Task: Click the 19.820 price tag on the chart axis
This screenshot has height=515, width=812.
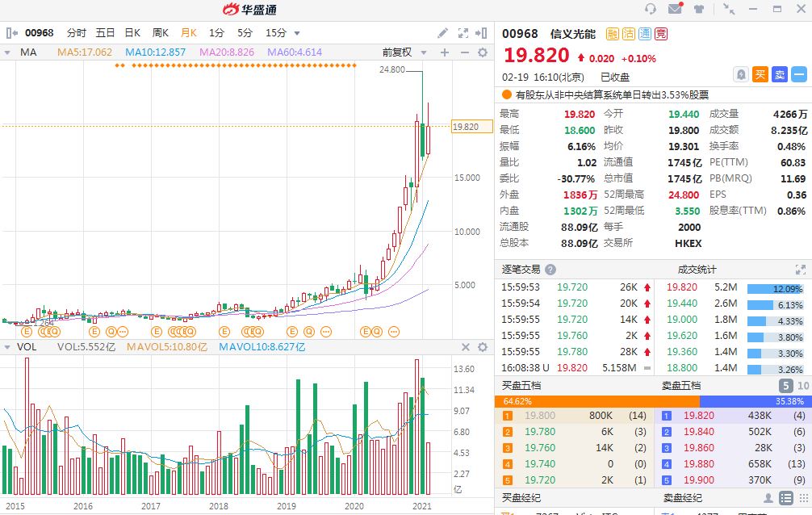Action: pos(471,127)
